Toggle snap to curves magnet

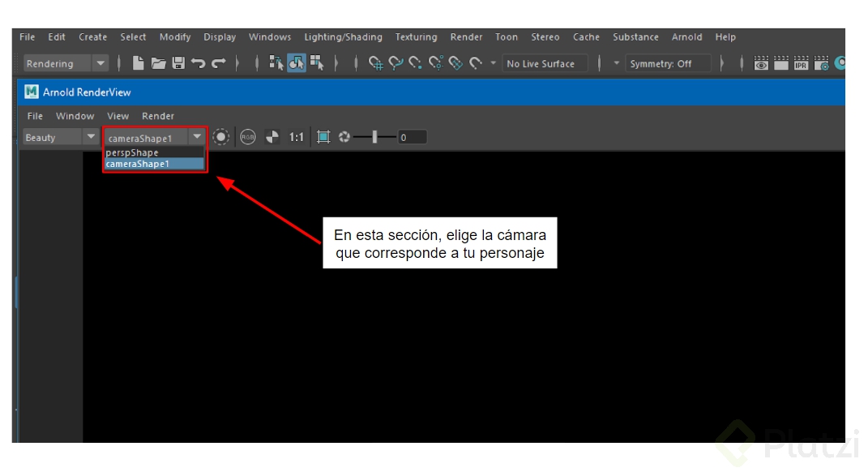396,63
